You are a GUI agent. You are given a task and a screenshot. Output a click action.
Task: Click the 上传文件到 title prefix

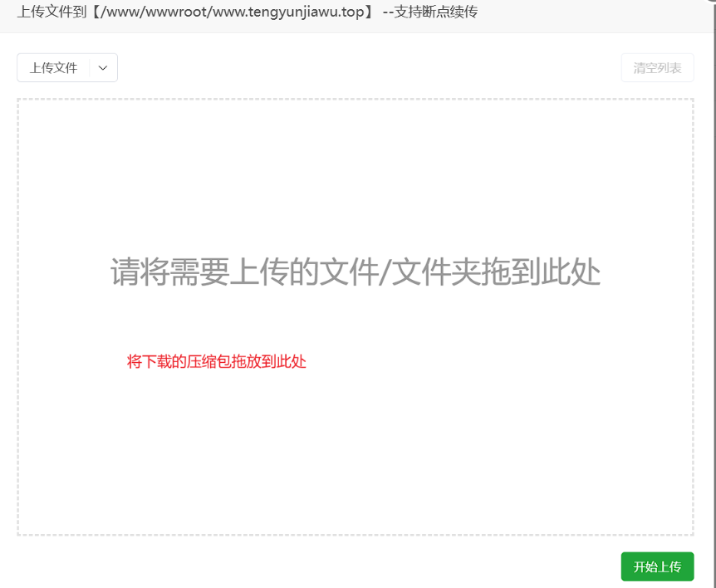pos(51,12)
